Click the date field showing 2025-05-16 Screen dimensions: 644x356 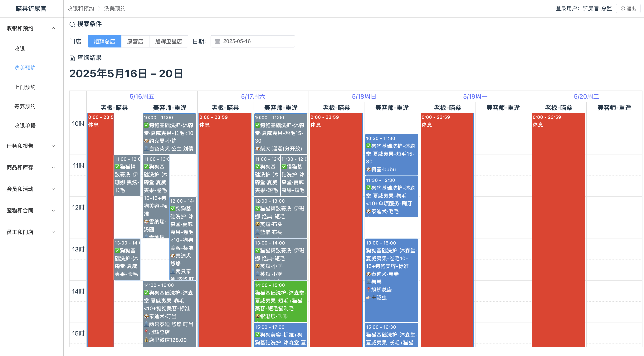point(253,42)
